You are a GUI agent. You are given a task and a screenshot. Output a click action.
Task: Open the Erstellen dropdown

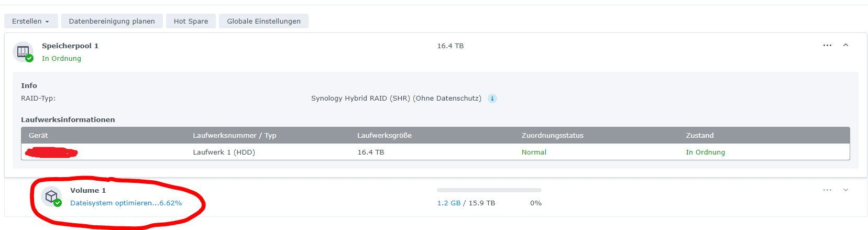point(31,21)
